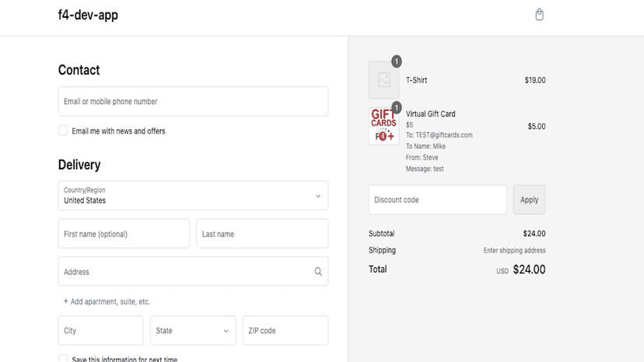Open the Country/Region dropdown
644x362 pixels.
[193, 196]
